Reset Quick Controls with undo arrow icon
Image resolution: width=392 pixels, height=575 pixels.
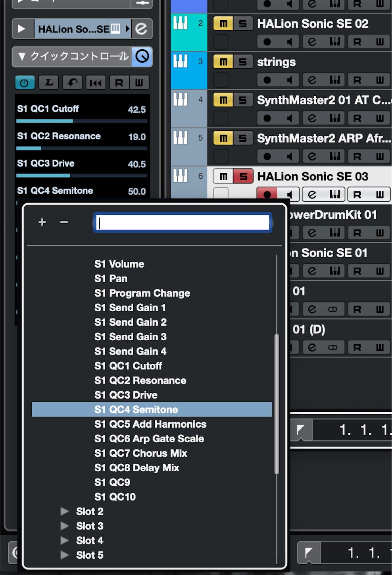(72, 83)
